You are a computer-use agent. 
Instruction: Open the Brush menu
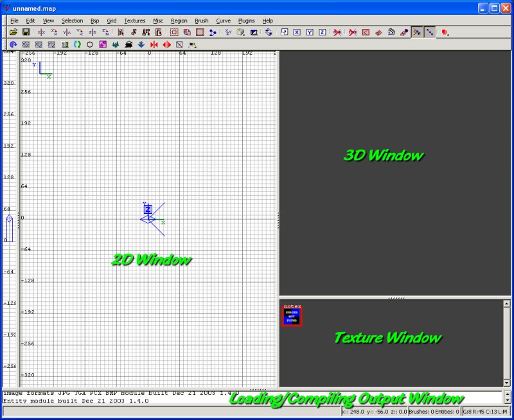click(x=201, y=21)
